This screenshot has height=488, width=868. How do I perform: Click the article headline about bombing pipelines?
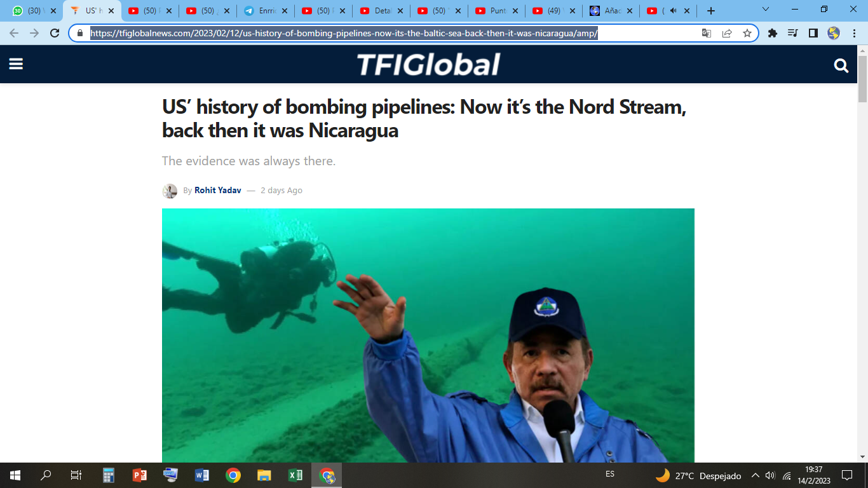pos(424,118)
